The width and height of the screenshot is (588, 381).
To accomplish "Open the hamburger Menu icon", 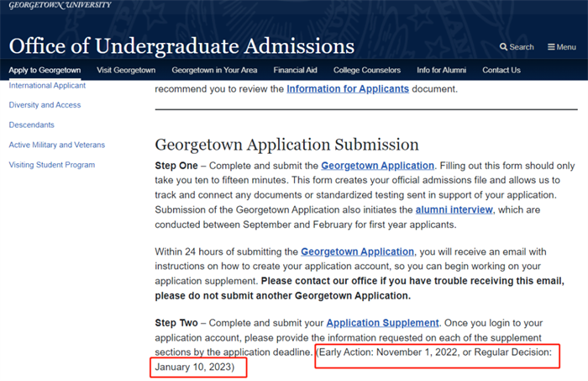I will (x=551, y=47).
